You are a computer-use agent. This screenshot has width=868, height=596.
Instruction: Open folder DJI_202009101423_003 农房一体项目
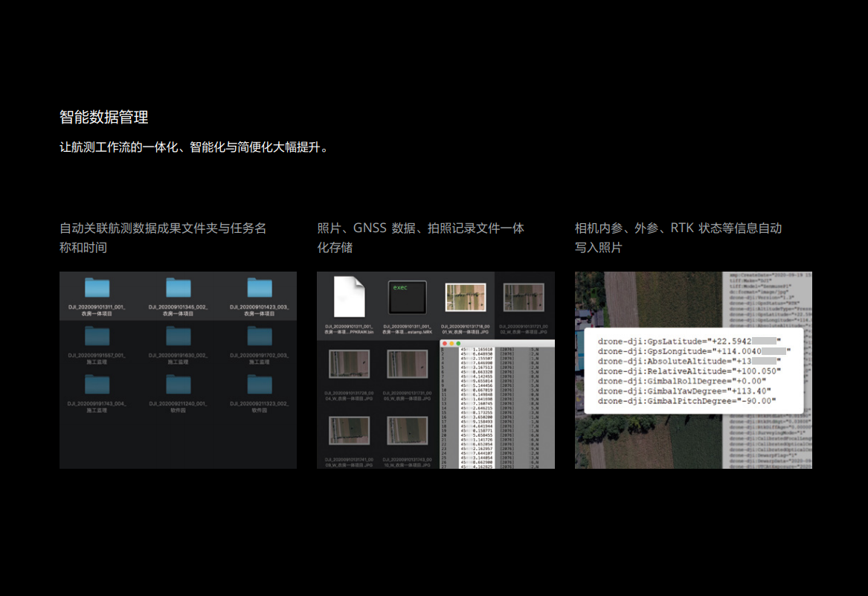[260, 288]
